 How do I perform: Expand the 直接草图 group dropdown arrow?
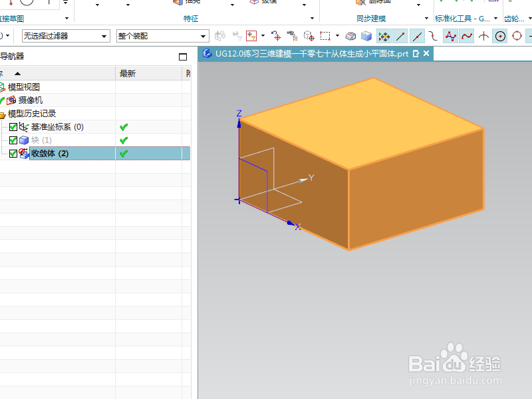pyautogui.click(x=67, y=19)
